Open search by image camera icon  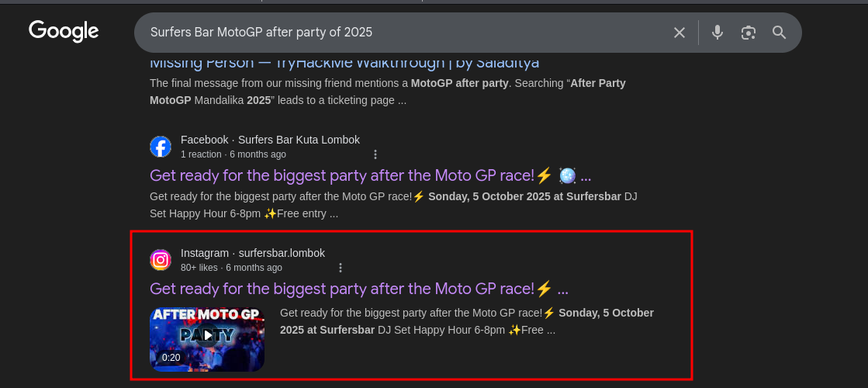pyautogui.click(x=748, y=33)
